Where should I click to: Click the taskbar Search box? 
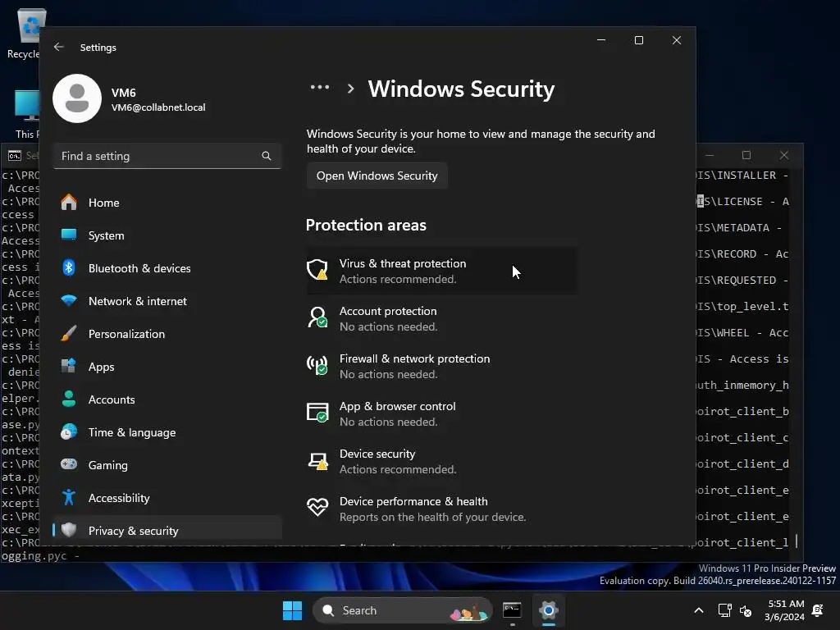(x=402, y=610)
